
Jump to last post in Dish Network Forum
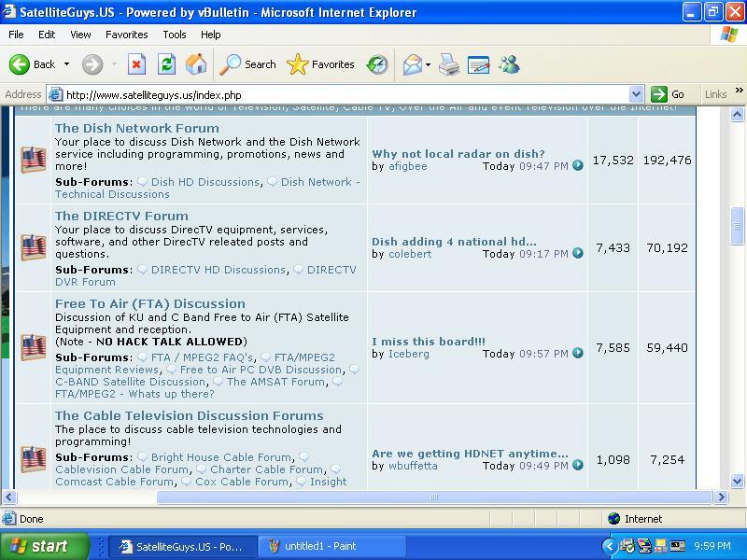tap(577, 165)
